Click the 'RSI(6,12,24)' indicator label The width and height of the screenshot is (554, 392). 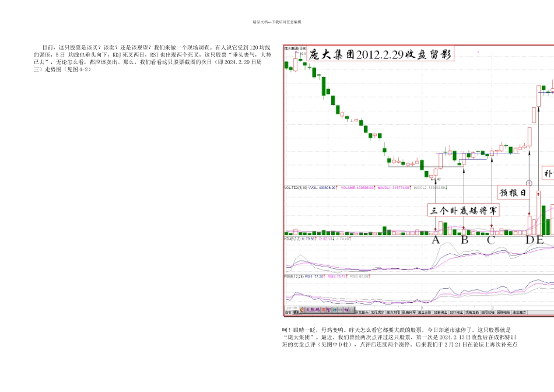coord(293,276)
